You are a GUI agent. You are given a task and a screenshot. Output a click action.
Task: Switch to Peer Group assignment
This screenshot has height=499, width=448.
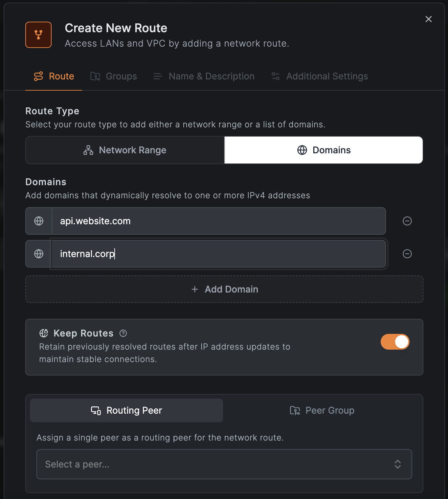click(322, 410)
